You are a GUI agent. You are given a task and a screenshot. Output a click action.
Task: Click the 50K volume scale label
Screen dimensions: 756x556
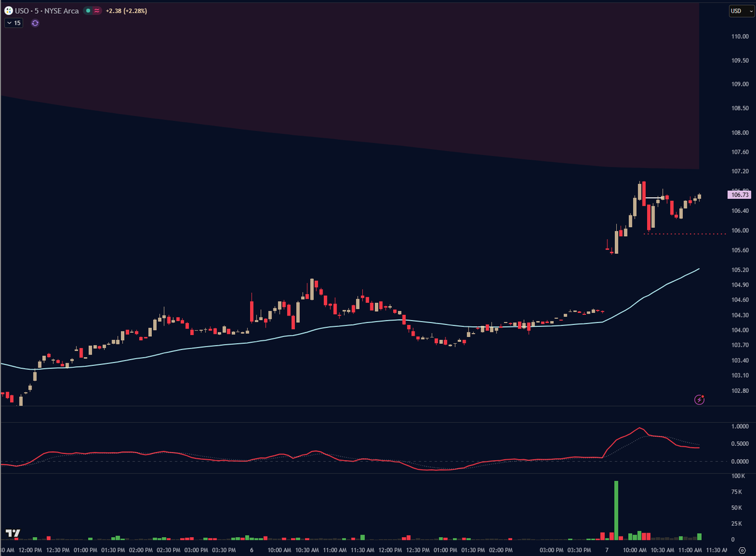[x=736, y=508]
